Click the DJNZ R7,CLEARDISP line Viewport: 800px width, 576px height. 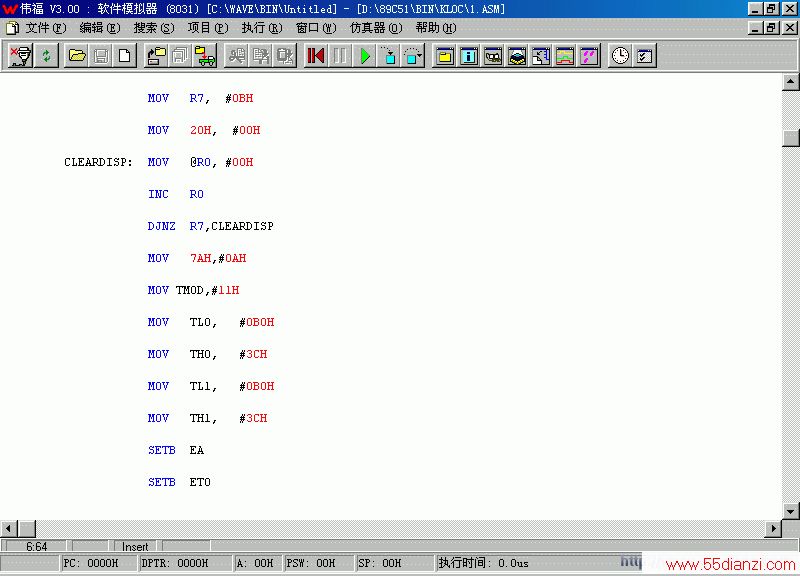[x=211, y=226]
